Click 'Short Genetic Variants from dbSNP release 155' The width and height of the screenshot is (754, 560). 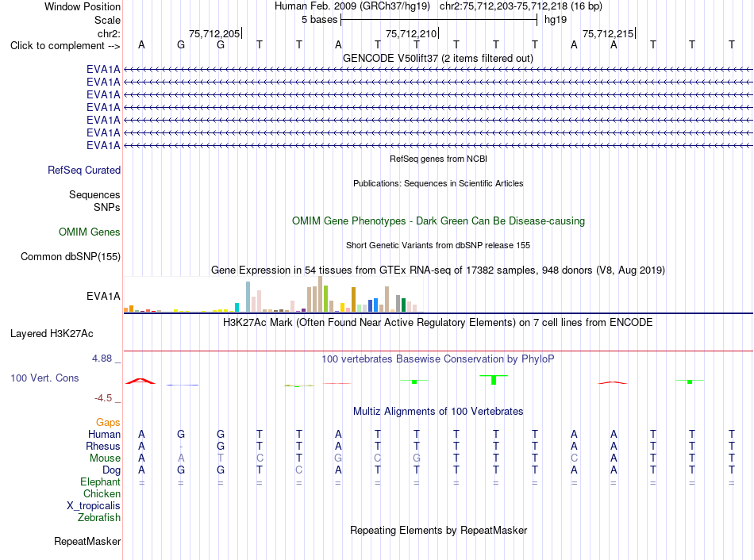point(438,245)
